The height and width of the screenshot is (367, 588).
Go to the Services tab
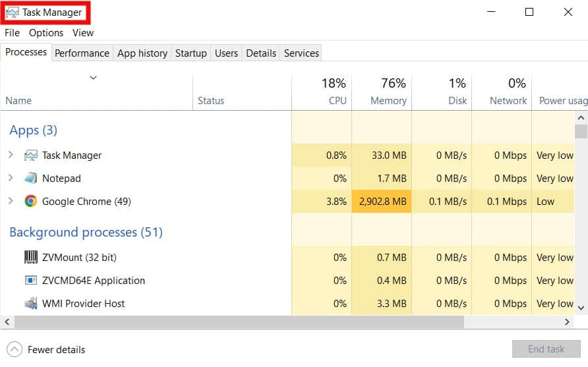[301, 53]
